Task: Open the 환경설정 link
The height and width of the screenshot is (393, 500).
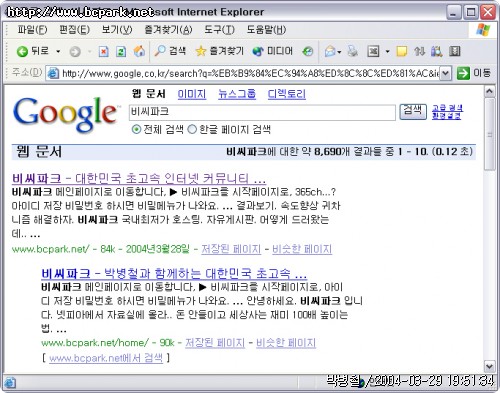Action: (446, 116)
